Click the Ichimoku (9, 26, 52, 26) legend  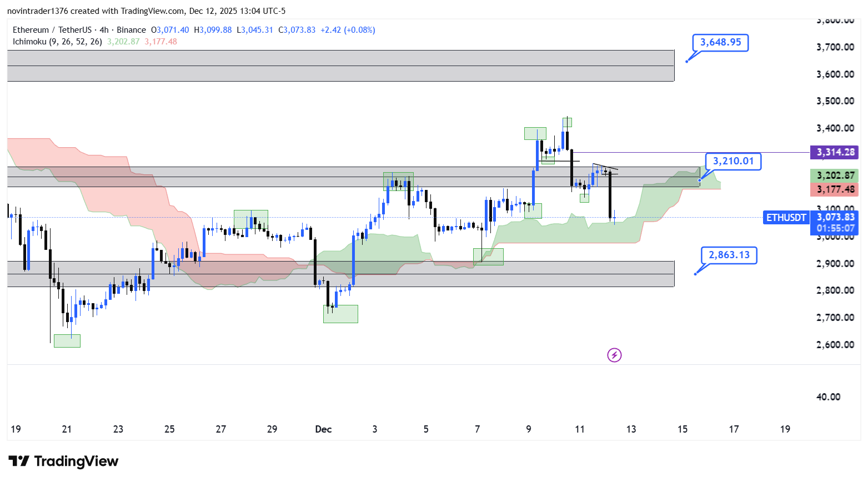(57, 42)
